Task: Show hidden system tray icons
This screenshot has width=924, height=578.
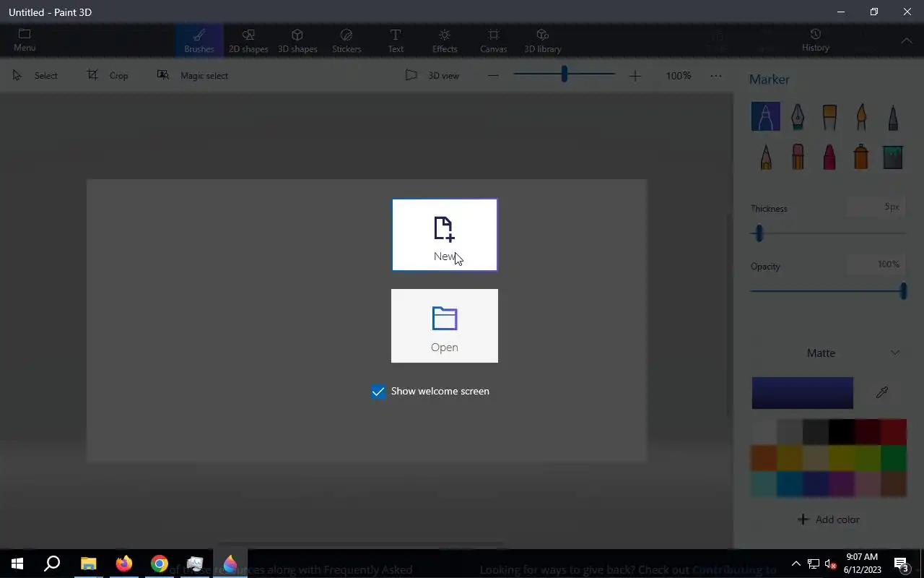Action: [x=796, y=564]
